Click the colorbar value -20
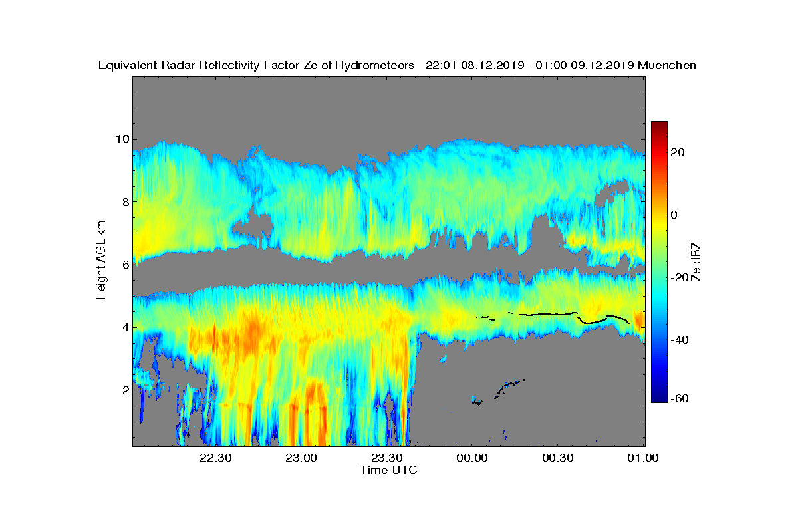The width and height of the screenshot is (798, 532). click(x=679, y=277)
